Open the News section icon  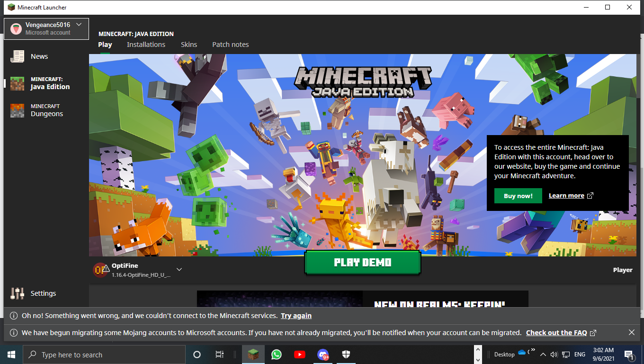coord(18,56)
